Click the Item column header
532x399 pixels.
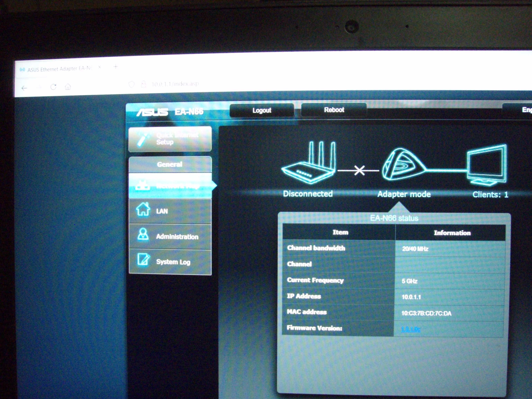pos(340,232)
